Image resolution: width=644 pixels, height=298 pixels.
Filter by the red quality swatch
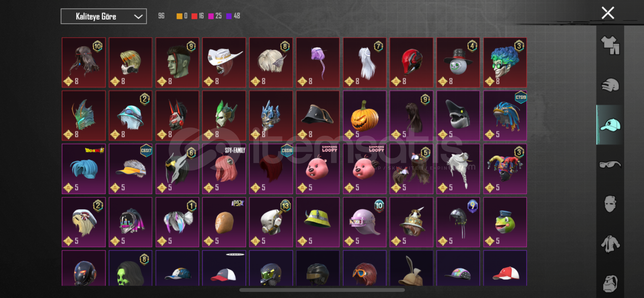pyautogui.click(x=194, y=16)
